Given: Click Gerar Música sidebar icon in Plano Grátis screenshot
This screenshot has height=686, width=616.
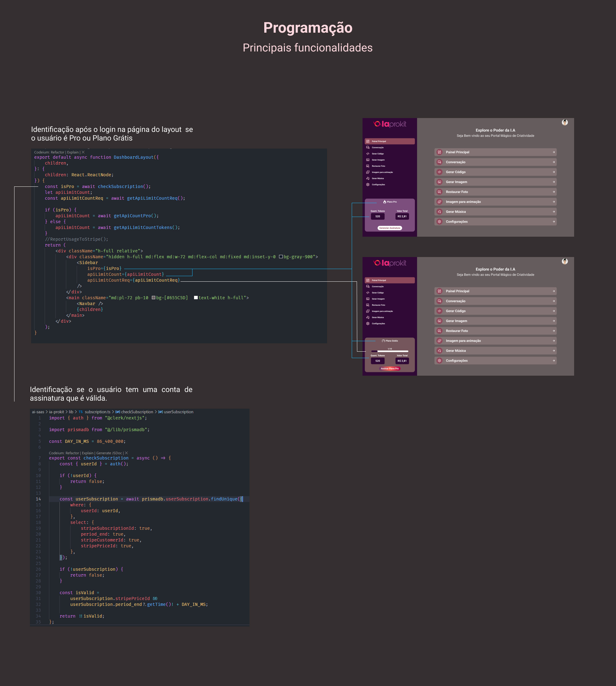Looking at the screenshot, I should [367, 317].
